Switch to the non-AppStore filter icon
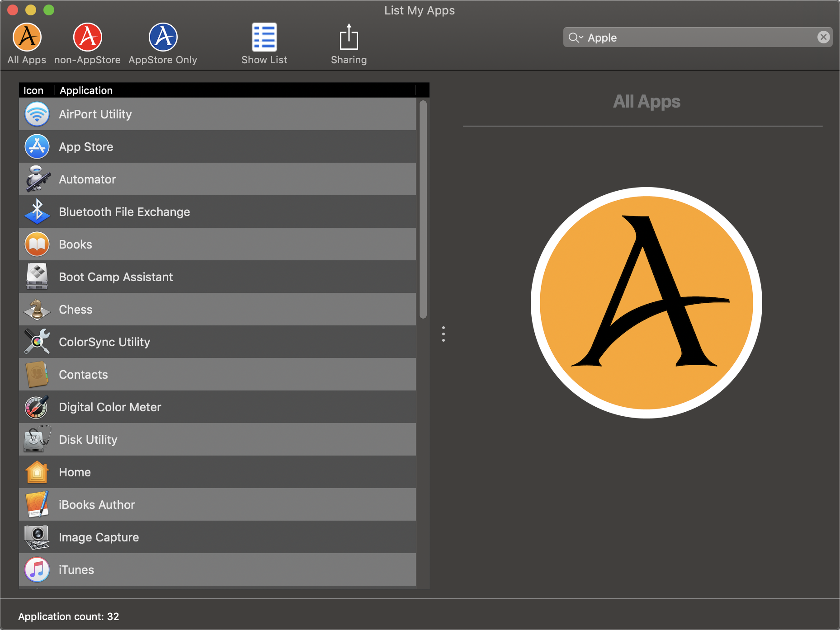Screen dimensions: 840x630 88,37
